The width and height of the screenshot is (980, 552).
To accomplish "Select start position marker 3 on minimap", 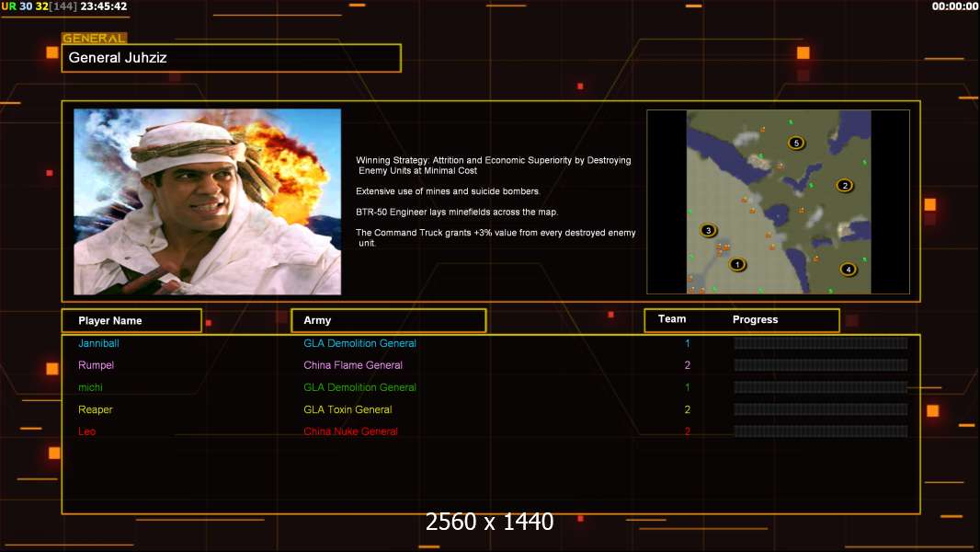I will click(708, 230).
